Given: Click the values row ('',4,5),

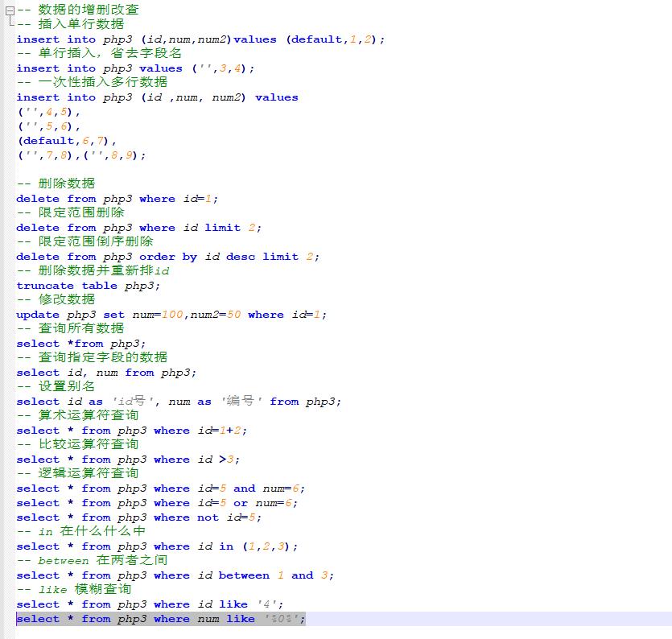Looking at the screenshot, I should point(49,113).
